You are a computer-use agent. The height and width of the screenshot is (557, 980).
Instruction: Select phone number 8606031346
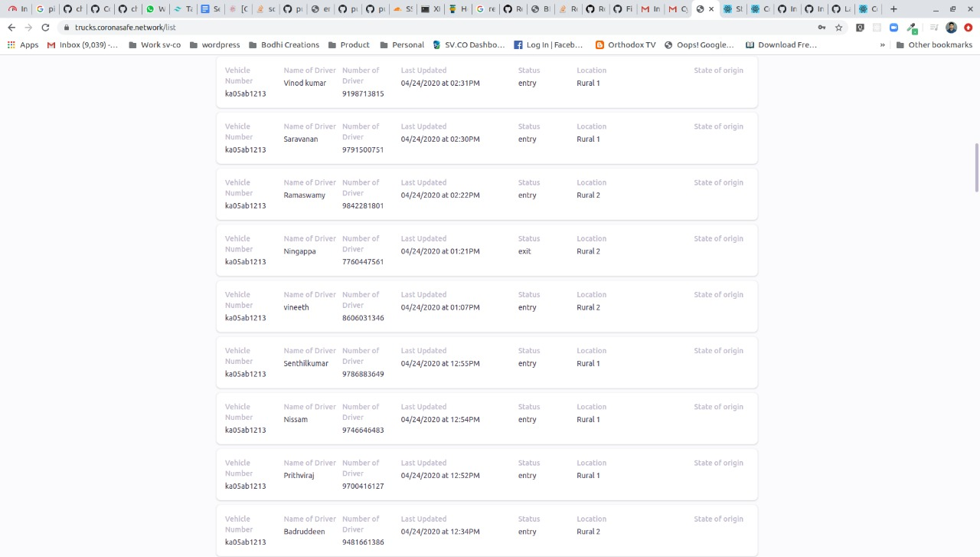pyautogui.click(x=363, y=318)
